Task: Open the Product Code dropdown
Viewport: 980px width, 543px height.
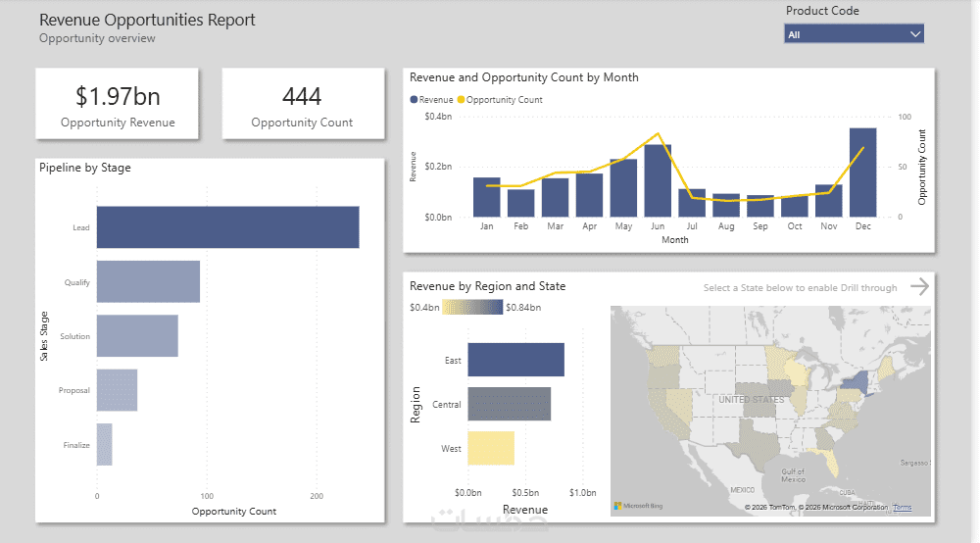Action: pos(853,34)
